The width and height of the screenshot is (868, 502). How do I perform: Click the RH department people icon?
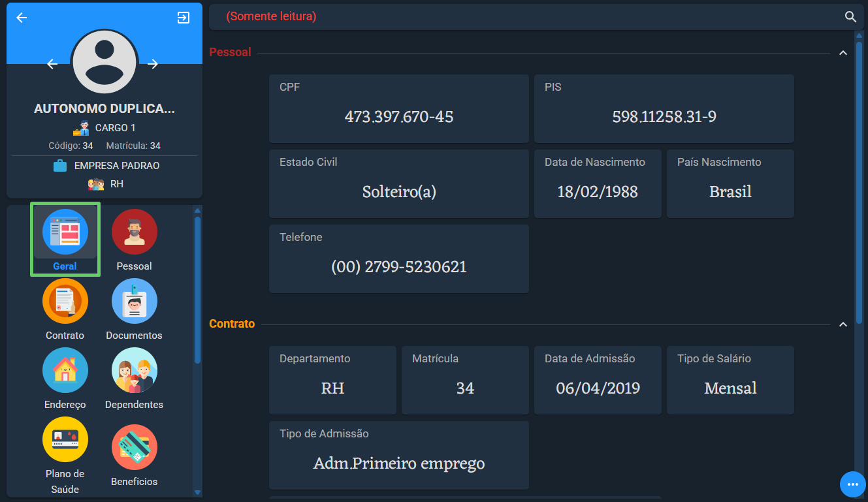pos(96,184)
